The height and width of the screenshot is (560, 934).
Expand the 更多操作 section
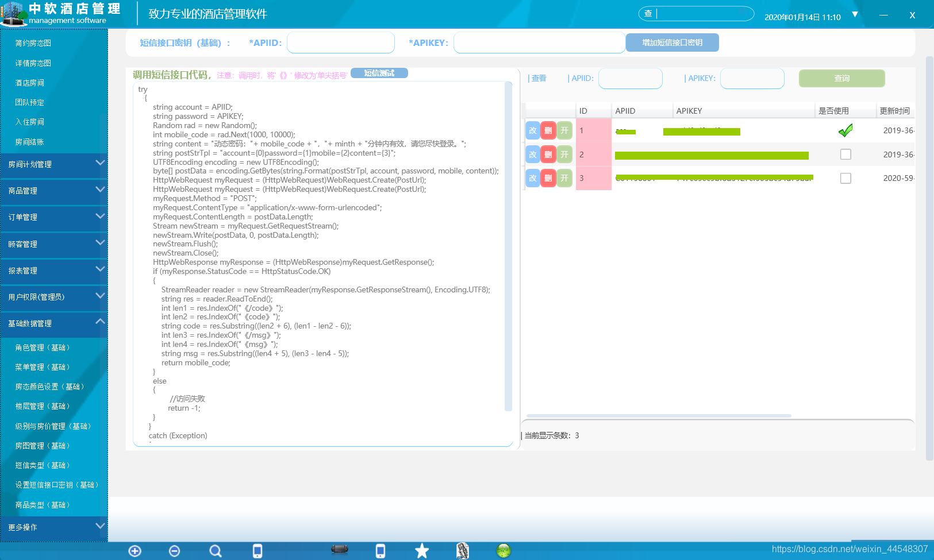tap(54, 527)
